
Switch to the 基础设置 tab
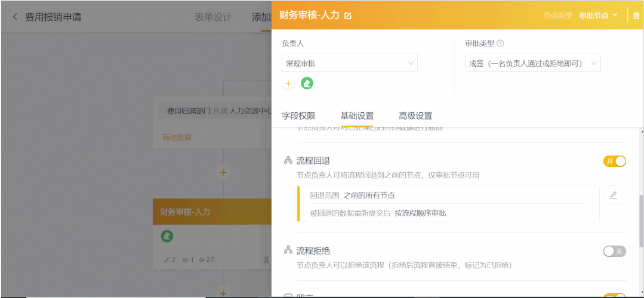[357, 116]
